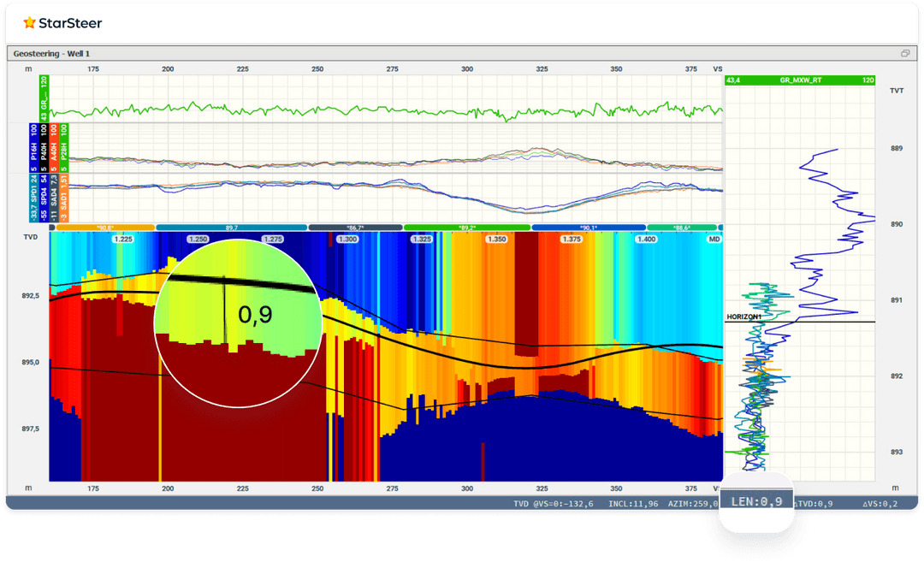Select the orange SAD1 curve header
Viewport: 924px width, 568px height.
[x=63, y=198]
